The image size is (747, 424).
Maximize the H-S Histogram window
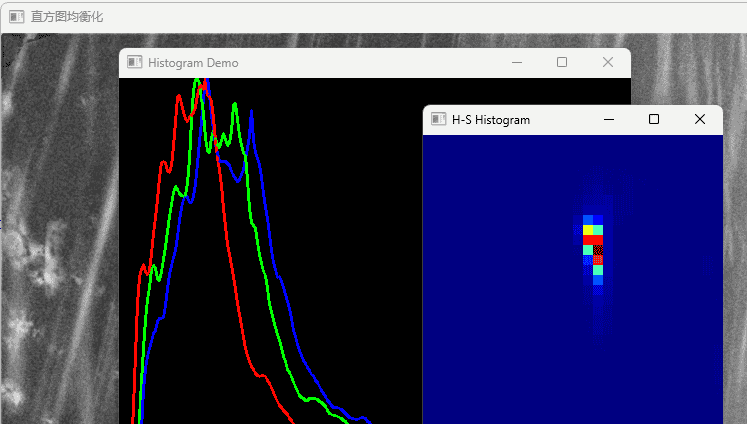[654, 120]
